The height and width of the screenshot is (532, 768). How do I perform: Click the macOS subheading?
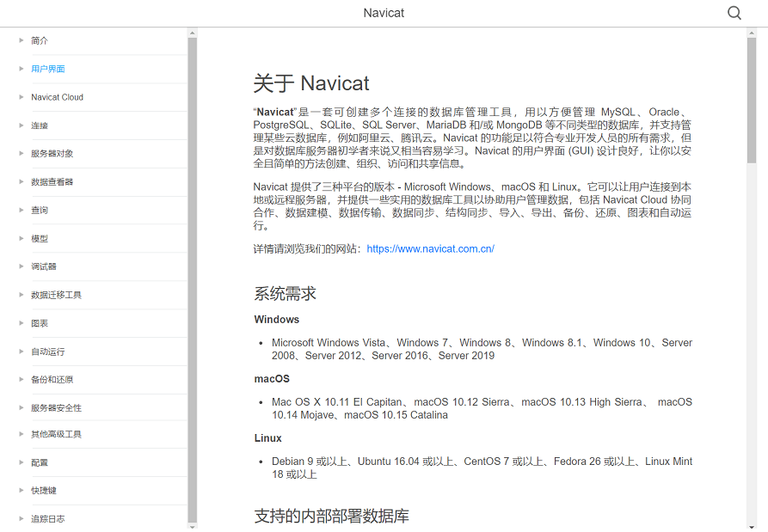[x=272, y=379]
